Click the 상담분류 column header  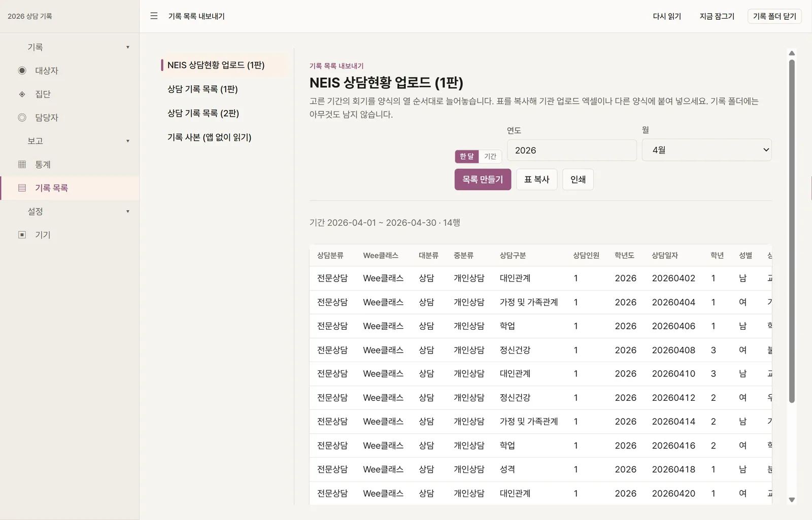coord(330,255)
